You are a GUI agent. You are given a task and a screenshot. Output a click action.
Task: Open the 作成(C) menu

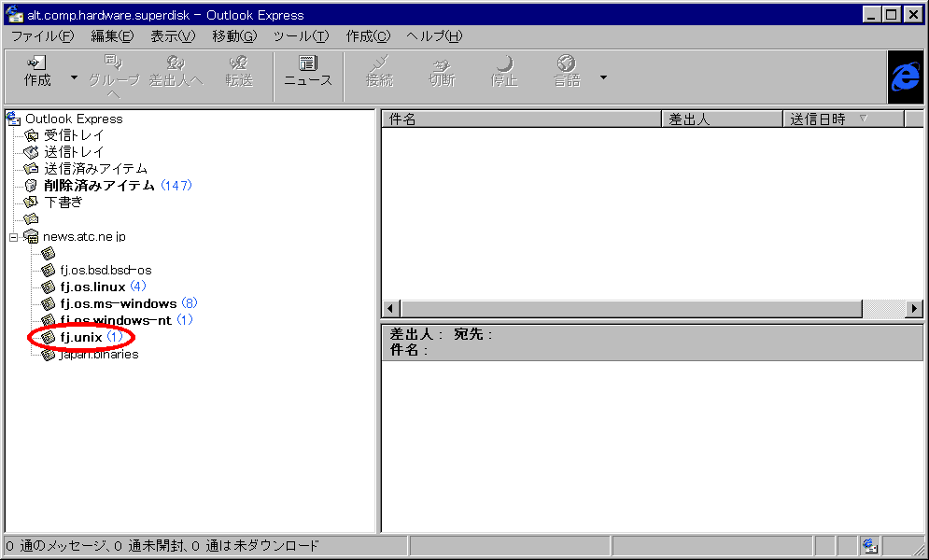[x=368, y=36]
